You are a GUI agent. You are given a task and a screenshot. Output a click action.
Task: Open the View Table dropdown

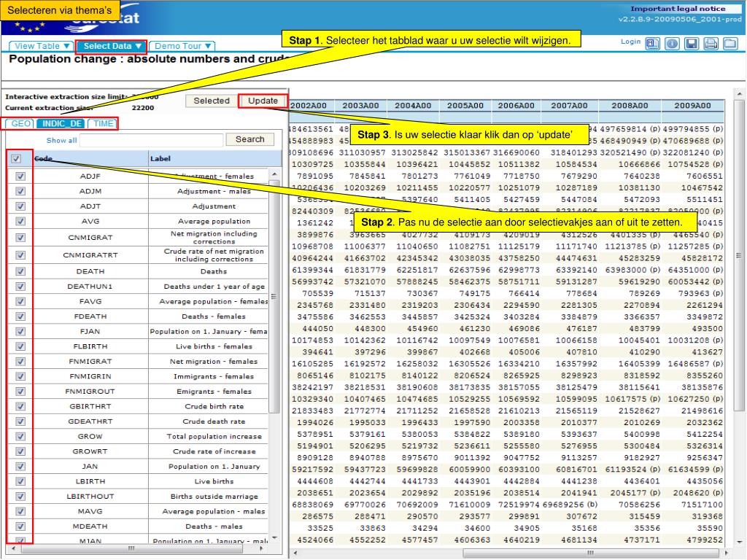pyautogui.click(x=42, y=46)
